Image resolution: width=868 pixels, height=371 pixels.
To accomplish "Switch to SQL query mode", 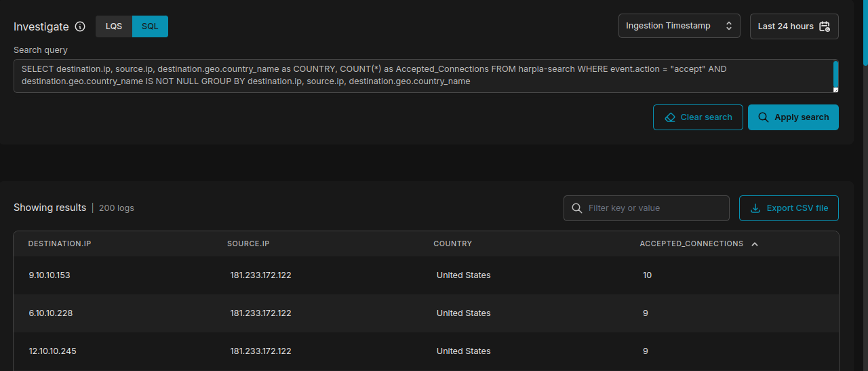I will [x=150, y=26].
